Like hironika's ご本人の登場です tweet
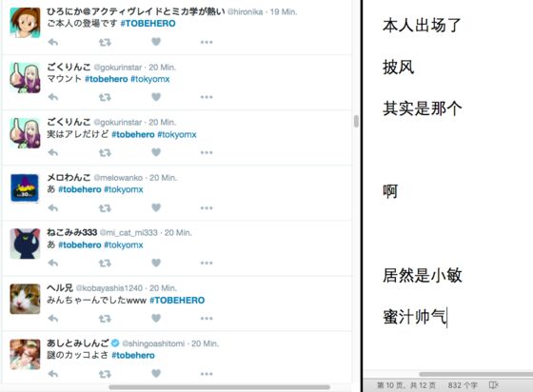Viewport: 533px width, 392px height. tap(156, 42)
